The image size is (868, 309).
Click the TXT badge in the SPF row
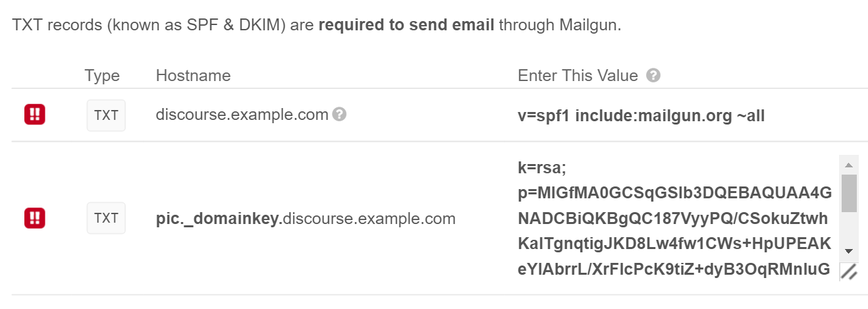tap(106, 115)
